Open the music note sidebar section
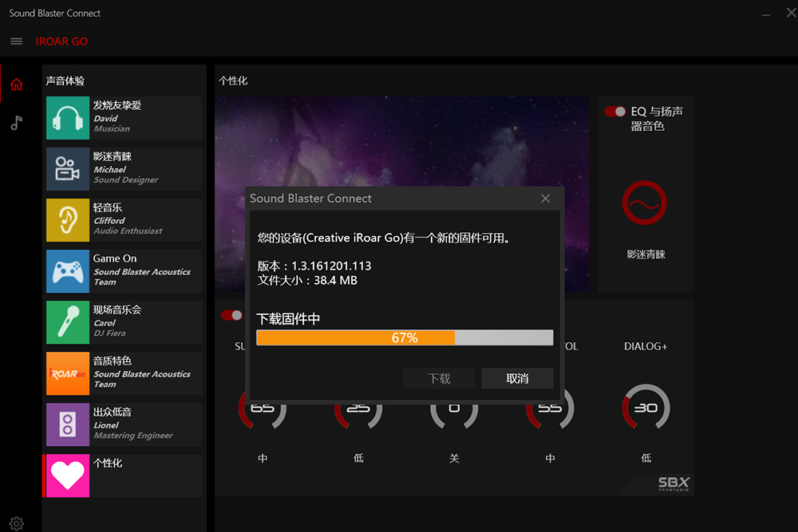Image resolution: width=798 pixels, height=532 pixels. (x=16, y=123)
